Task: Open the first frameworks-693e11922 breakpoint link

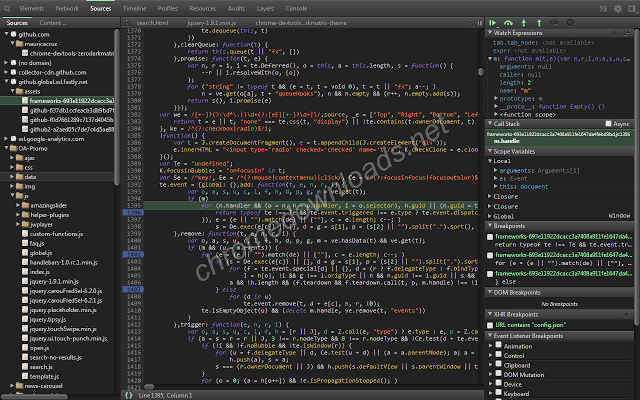Action: click(x=563, y=237)
